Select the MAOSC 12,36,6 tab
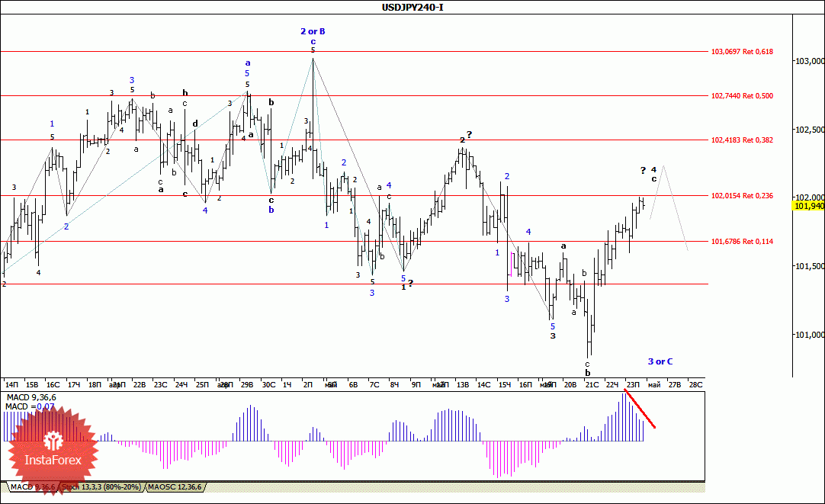825x504 pixels. [175, 487]
